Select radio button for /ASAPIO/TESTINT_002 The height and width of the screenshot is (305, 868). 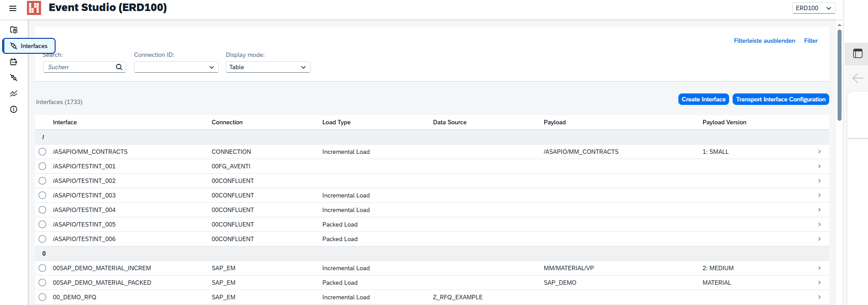[x=42, y=181]
